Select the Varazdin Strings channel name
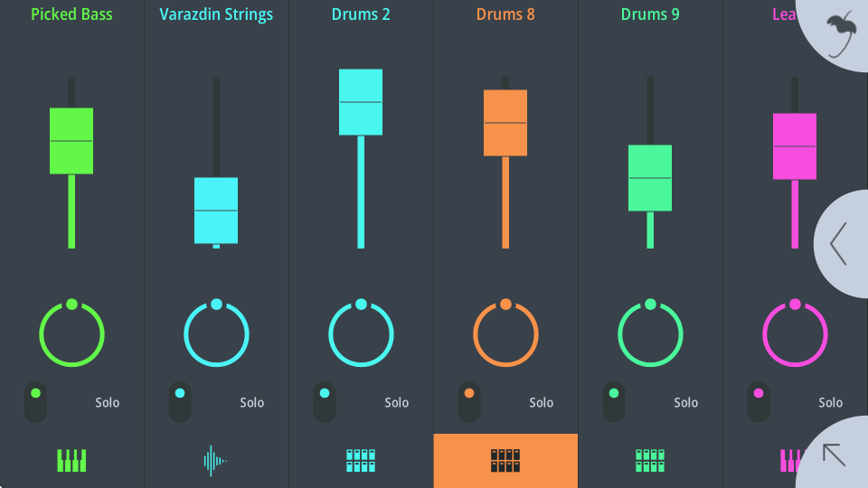The image size is (868, 488). (216, 14)
